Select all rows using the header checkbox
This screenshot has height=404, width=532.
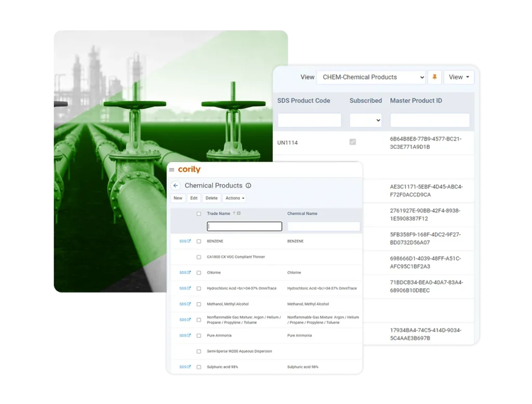198,213
